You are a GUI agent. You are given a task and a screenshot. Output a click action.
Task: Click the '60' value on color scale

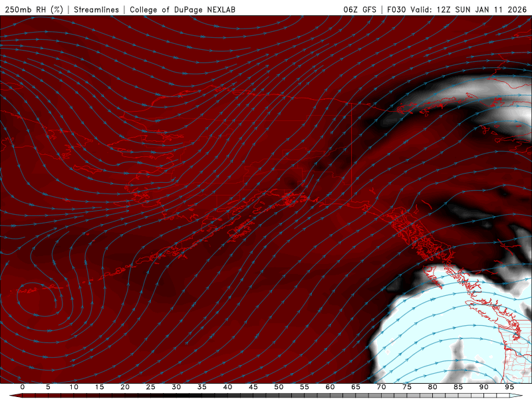pos(330,387)
